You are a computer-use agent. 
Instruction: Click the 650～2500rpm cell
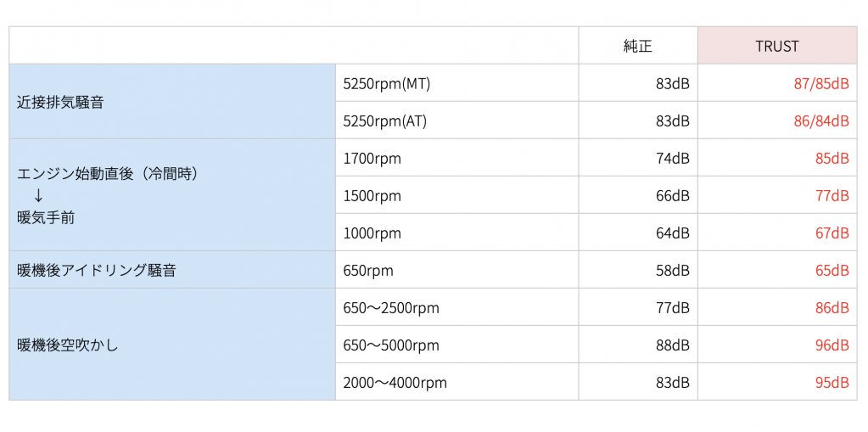click(x=457, y=307)
